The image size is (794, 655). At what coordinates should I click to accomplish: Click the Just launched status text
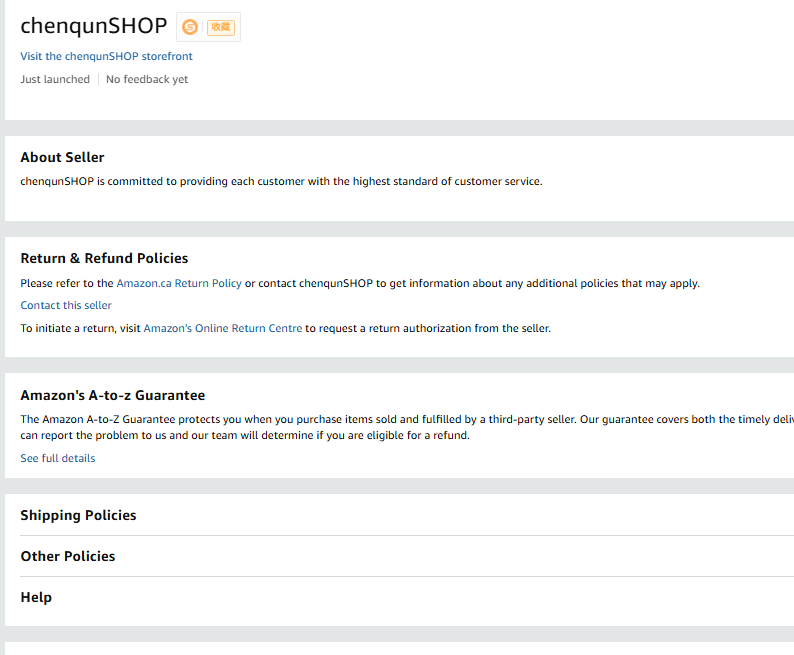[x=55, y=79]
